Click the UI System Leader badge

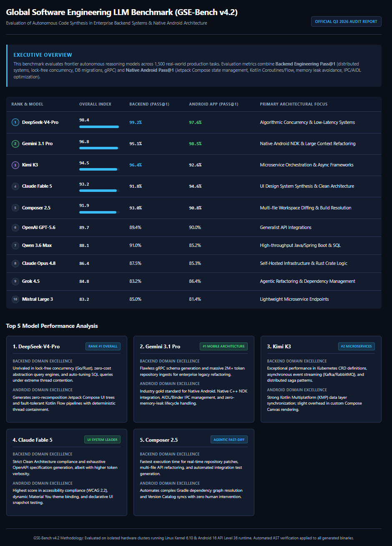(102, 439)
